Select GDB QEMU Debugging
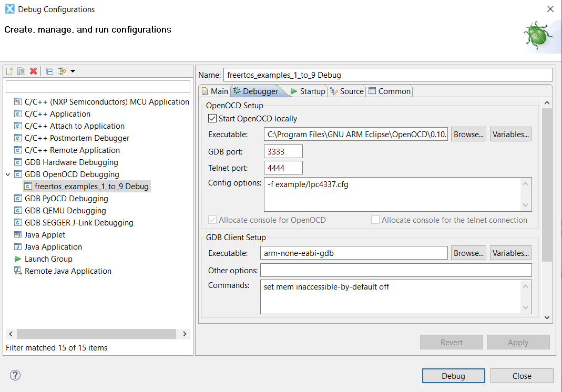This screenshot has width=562, height=392. [65, 211]
